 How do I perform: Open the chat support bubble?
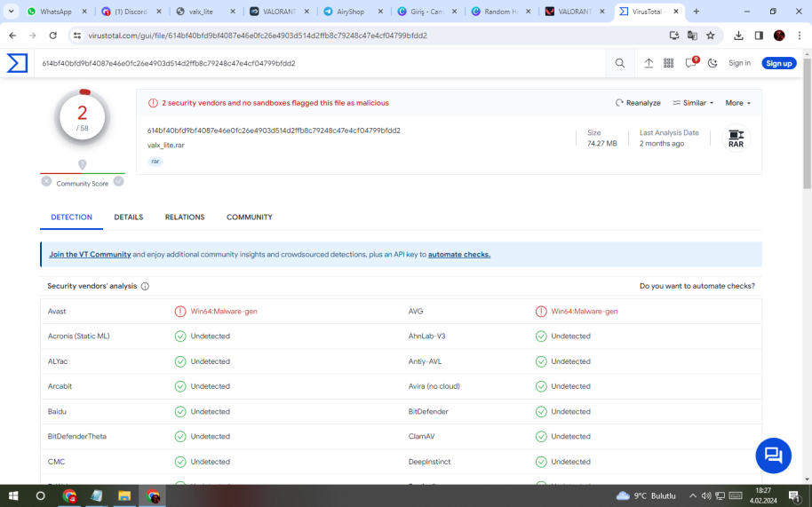pyautogui.click(x=773, y=456)
